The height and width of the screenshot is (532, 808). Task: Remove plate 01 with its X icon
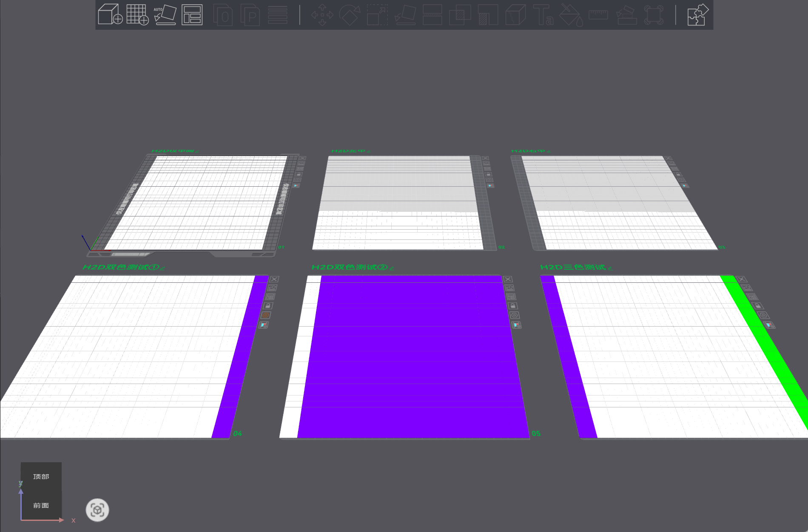click(302, 158)
